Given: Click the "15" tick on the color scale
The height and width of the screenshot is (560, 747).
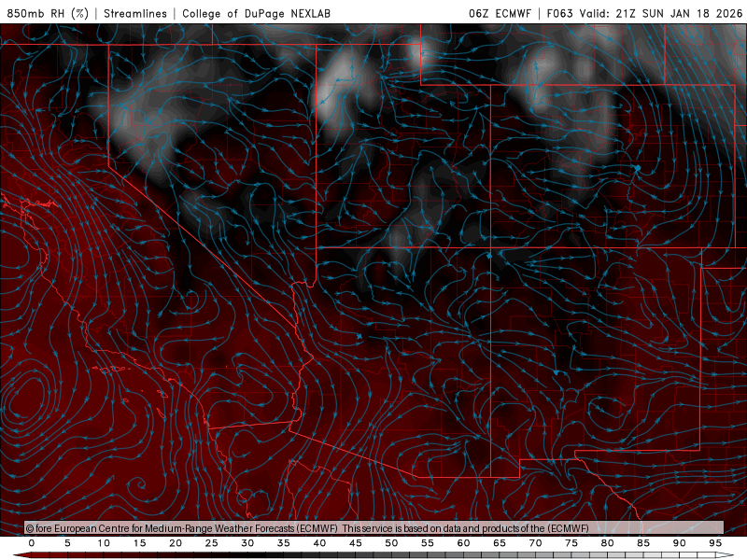Looking at the screenshot, I should 139,543.
